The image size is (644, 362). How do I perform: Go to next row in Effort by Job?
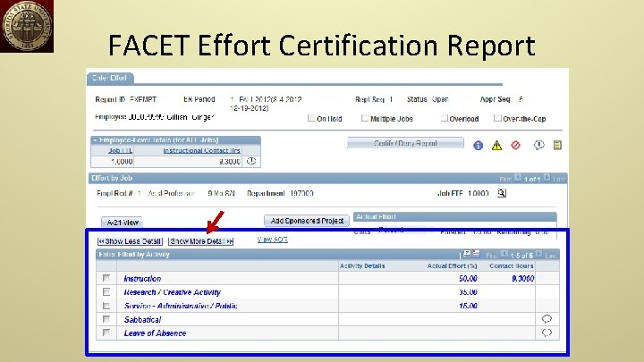(x=547, y=177)
